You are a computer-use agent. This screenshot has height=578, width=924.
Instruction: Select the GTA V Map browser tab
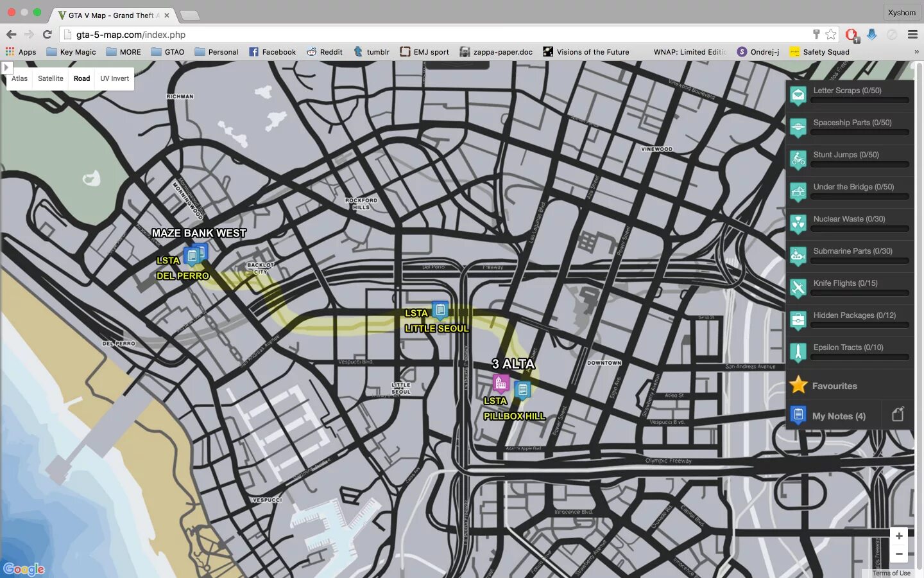(114, 15)
